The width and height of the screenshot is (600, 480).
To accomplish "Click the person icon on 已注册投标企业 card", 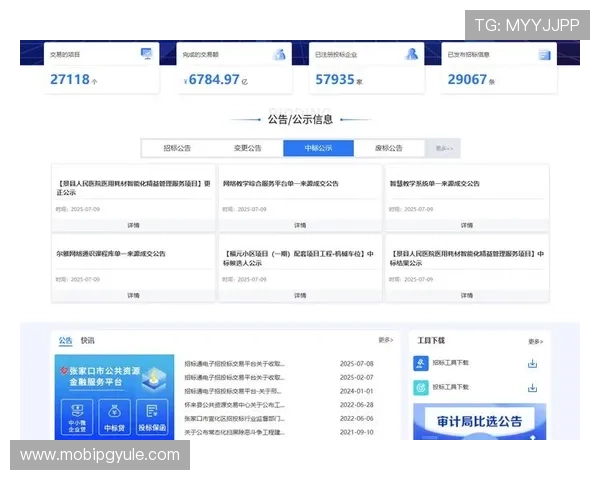I will point(411,54).
